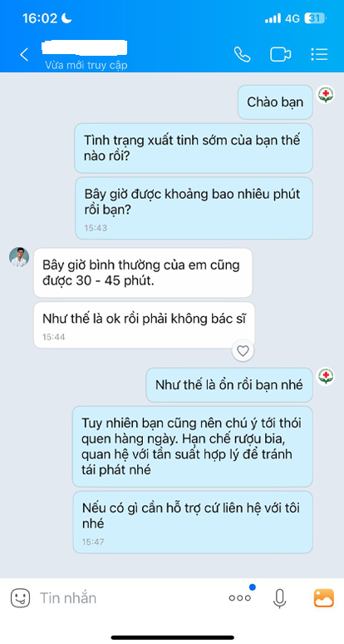Tap the heart reaction on the message

click(243, 351)
